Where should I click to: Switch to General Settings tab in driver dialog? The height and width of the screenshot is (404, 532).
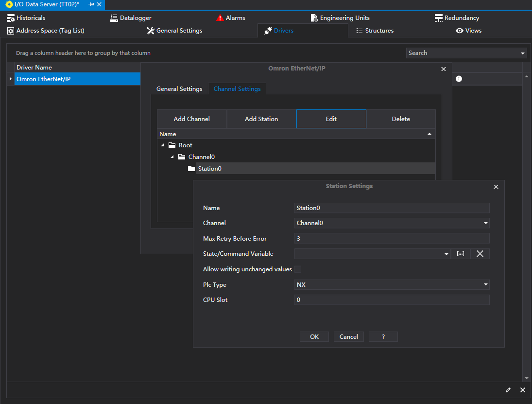coord(179,89)
